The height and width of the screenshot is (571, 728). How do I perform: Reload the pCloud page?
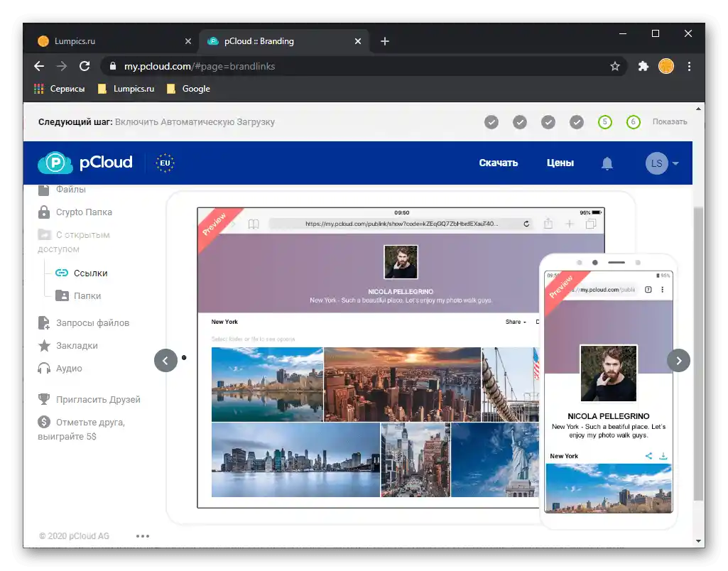(85, 66)
